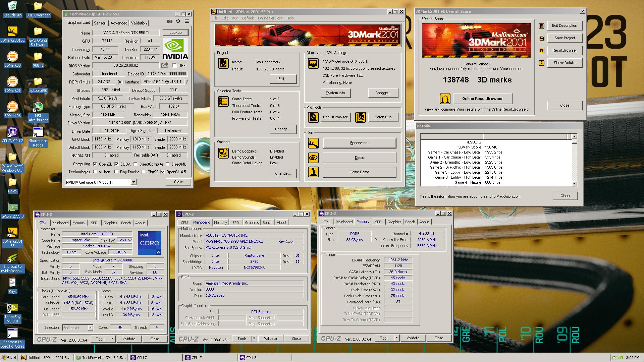644x362 pixels.
Task: Switch to TechPowerUp GPU-Z taskbar item
Action: (102, 358)
